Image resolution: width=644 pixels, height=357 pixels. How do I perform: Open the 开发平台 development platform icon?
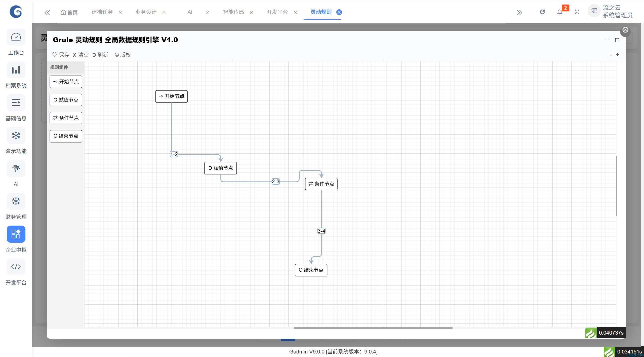coord(16,267)
